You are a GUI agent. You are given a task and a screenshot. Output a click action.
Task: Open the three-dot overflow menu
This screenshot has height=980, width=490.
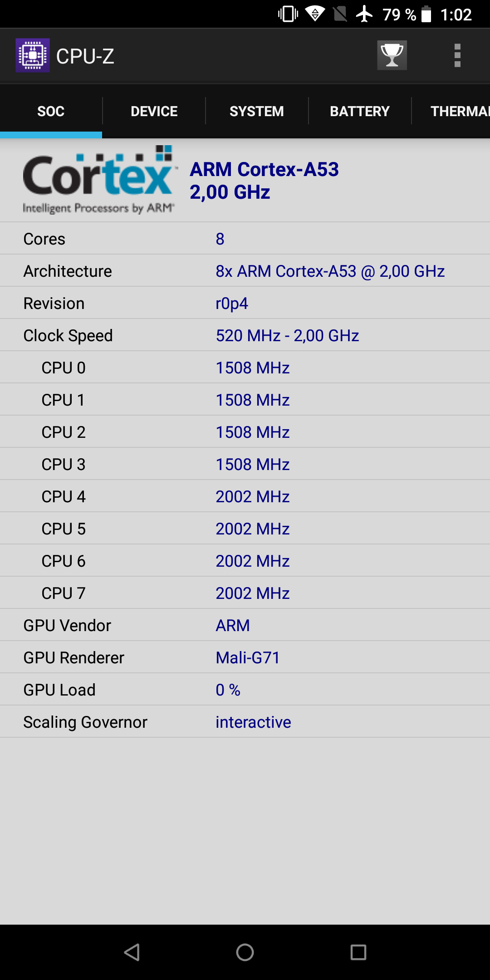(457, 55)
